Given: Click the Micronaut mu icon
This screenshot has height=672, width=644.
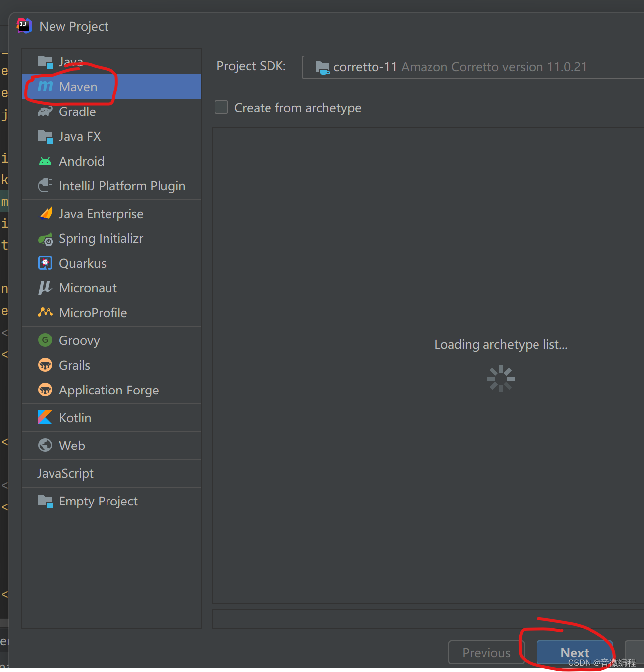Looking at the screenshot, I should point(45,288).
